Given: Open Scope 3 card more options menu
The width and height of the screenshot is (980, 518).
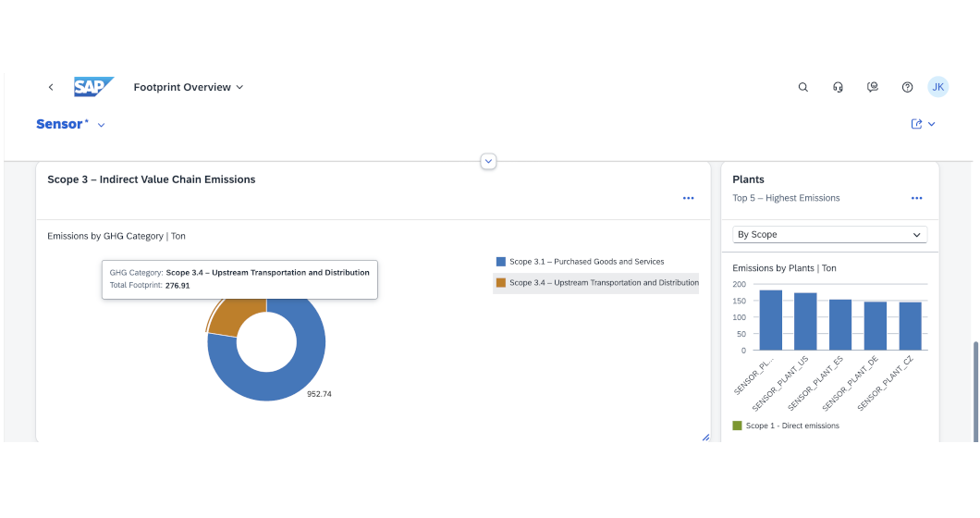Looking at the screenshot, I should pyautogui.click(x=688, y=198).
